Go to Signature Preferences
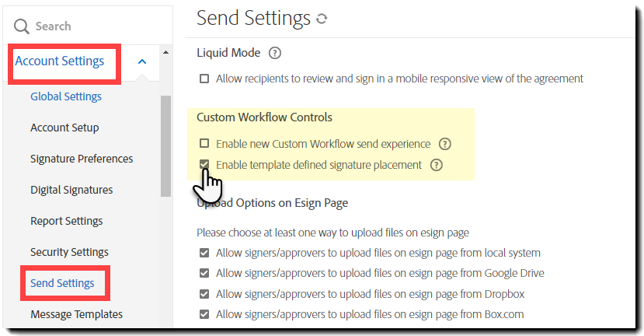Screen dimensions: 644x336 (82, 159)
